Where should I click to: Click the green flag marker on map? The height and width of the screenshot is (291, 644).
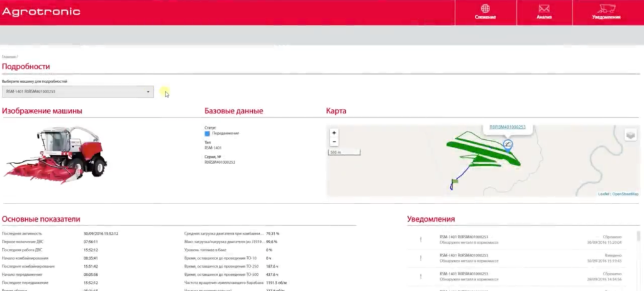click(x=455, y=181)
